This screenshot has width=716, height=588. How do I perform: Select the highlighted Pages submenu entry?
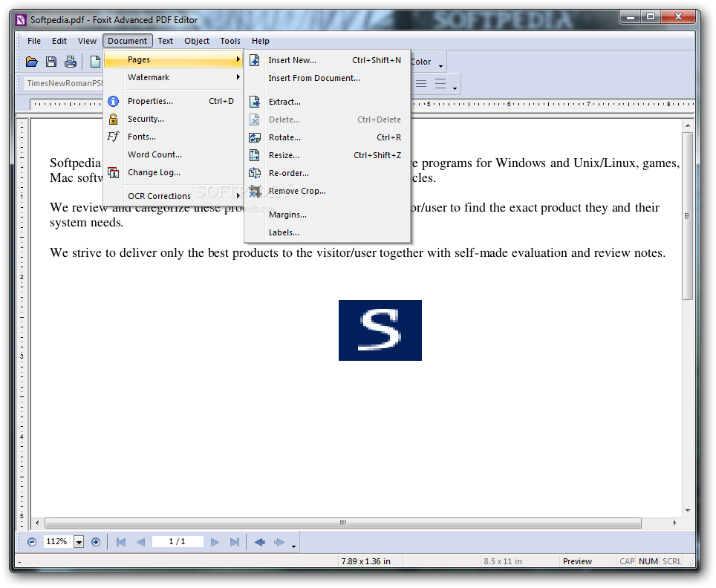pyautogui.click(x=172, y=60)
